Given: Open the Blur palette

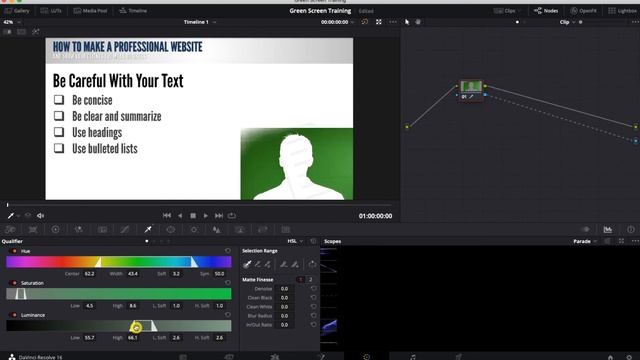Looking at the screenshot, I should (217, 230).
